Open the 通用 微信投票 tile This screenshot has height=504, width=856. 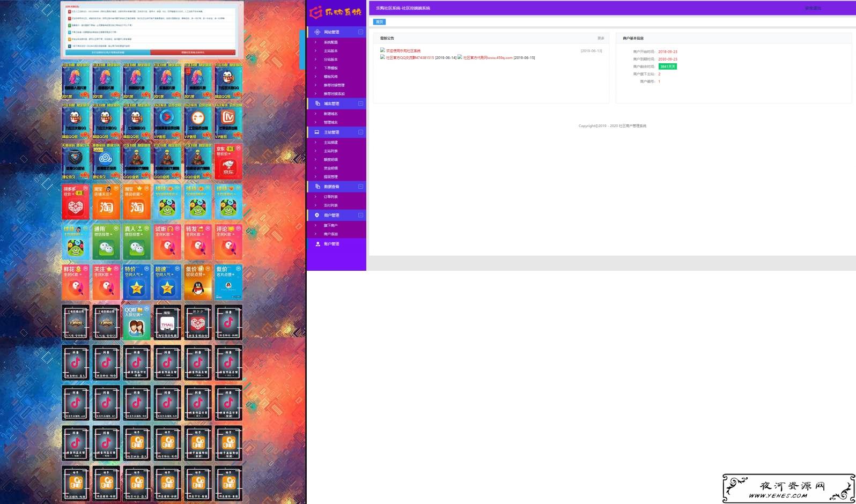[106, 242]
